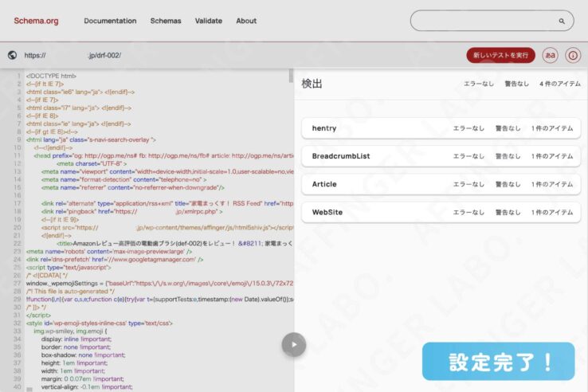
Task: Focus the site search input field
Action: [492, 21]
